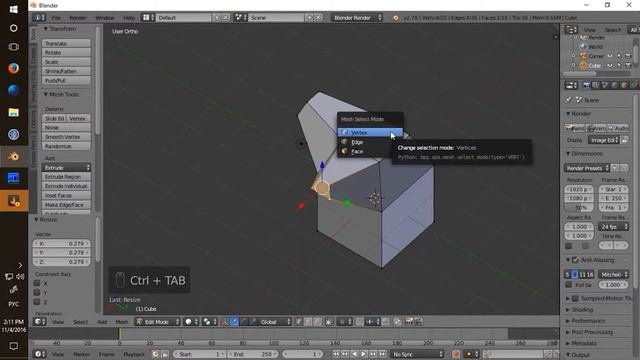Click the properties editor type icon
The width and height of the screenshot is (640, 360).
tap(571, 85)
